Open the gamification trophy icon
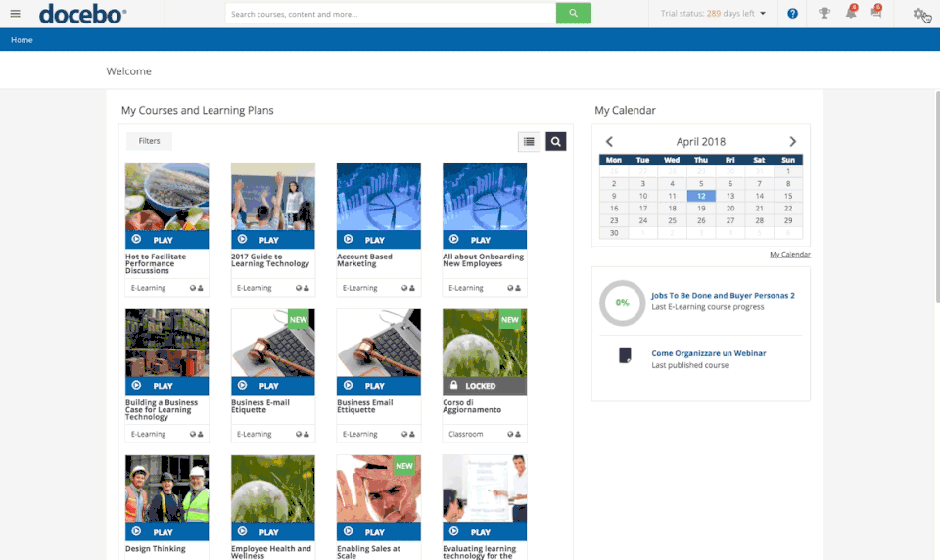This screenshot has width=940, height=560. pyautogui.click(x=824, y=13)
